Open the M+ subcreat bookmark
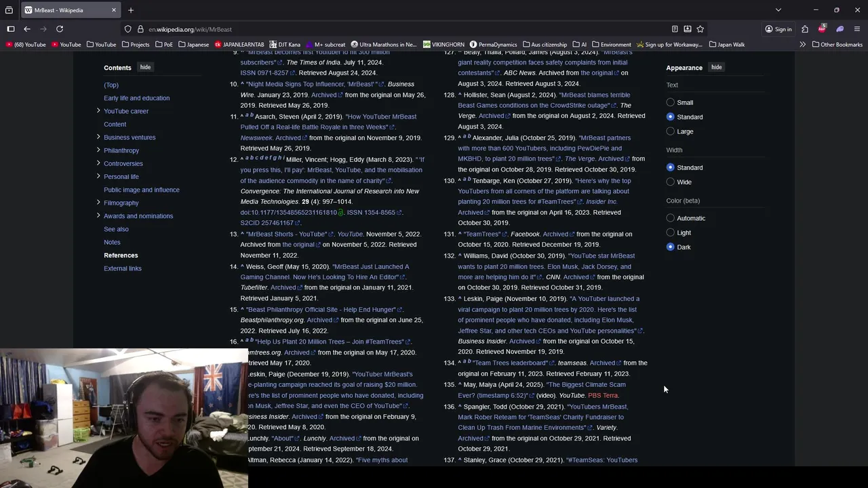This screenshot has height=488, width=868. [x=325, y=45]
